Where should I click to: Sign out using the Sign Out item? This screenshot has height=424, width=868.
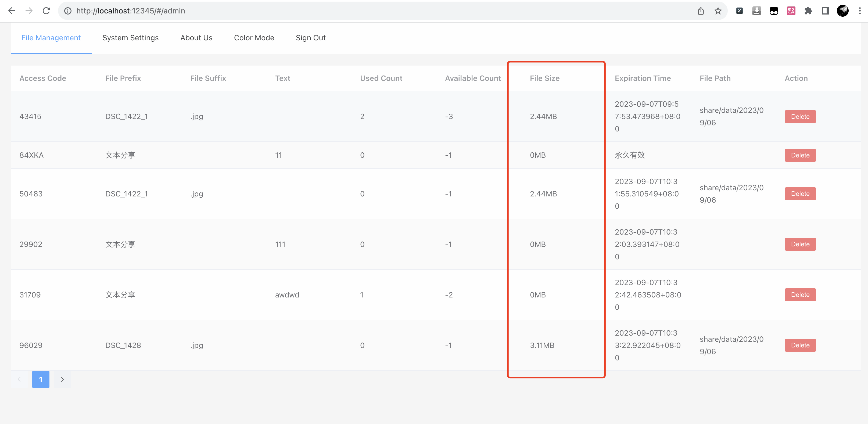[311, 38]
